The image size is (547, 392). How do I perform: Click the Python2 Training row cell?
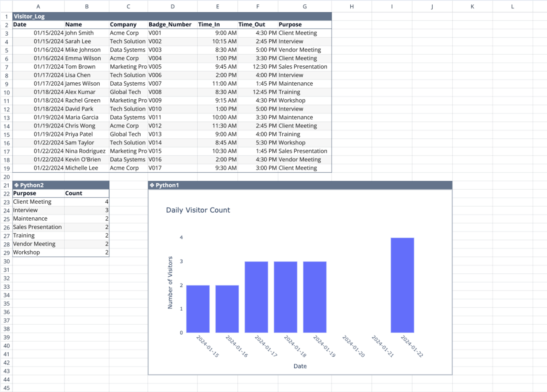(x=38, y=236)
